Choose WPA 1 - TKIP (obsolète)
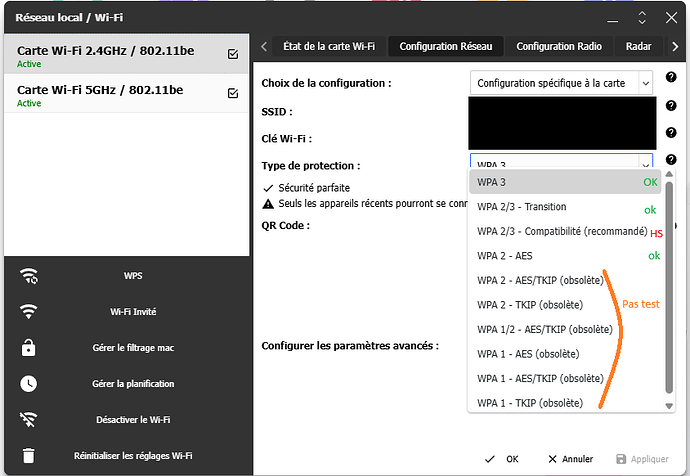 565,403
